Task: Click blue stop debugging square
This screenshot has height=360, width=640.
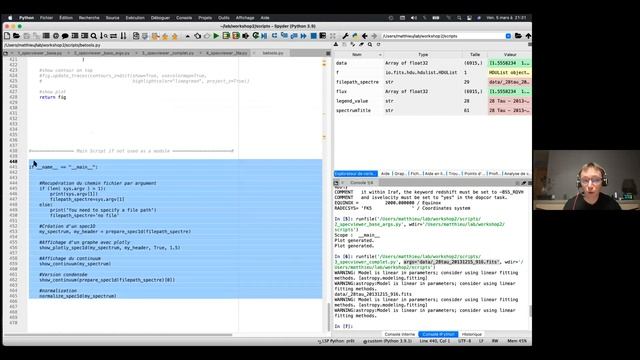Action: [313, 36]
